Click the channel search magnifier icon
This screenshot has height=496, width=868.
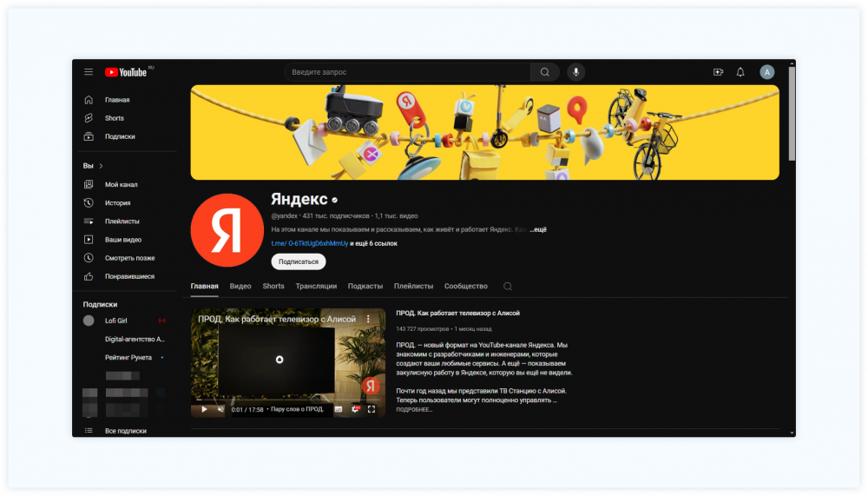pyautogui.click(x=508, y=287)
